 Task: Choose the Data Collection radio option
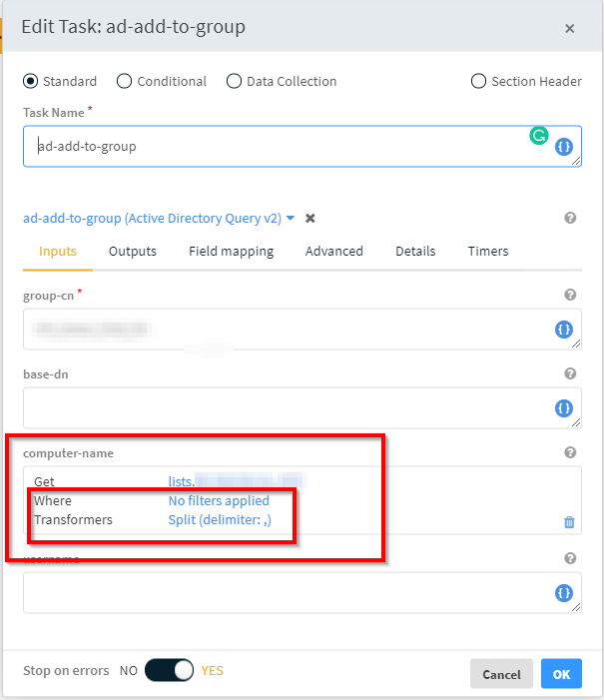(x=235, y=81)
